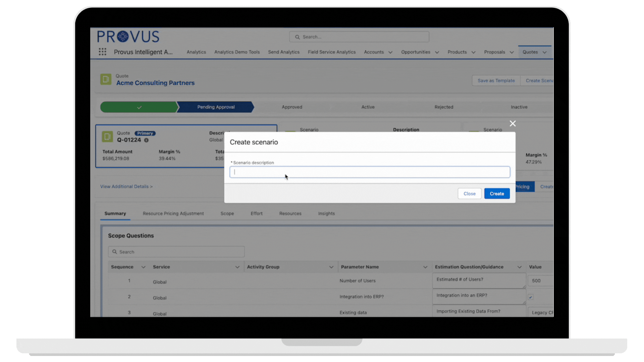The height and width of the screenshot is (362, 644).
Task: Click the Provus logo
Action: (128, 37)
